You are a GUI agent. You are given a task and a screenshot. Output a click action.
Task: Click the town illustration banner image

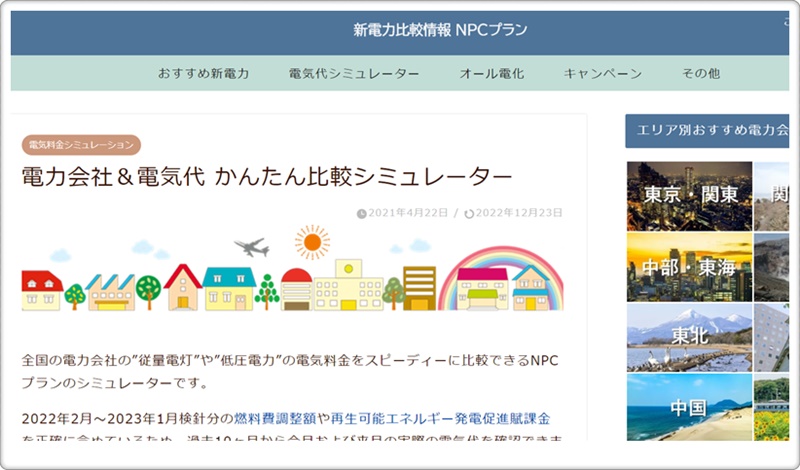tap(292, 267)
